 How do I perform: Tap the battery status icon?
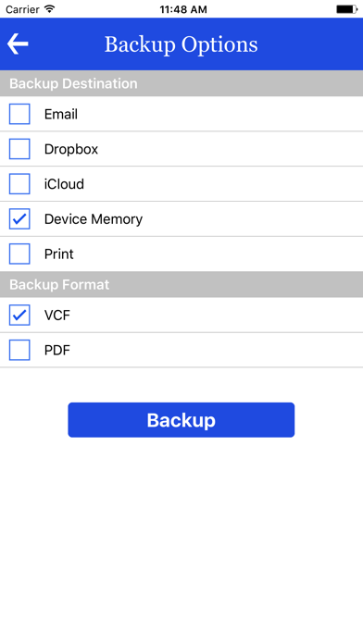pyautogui.click(x=346, y=9)
